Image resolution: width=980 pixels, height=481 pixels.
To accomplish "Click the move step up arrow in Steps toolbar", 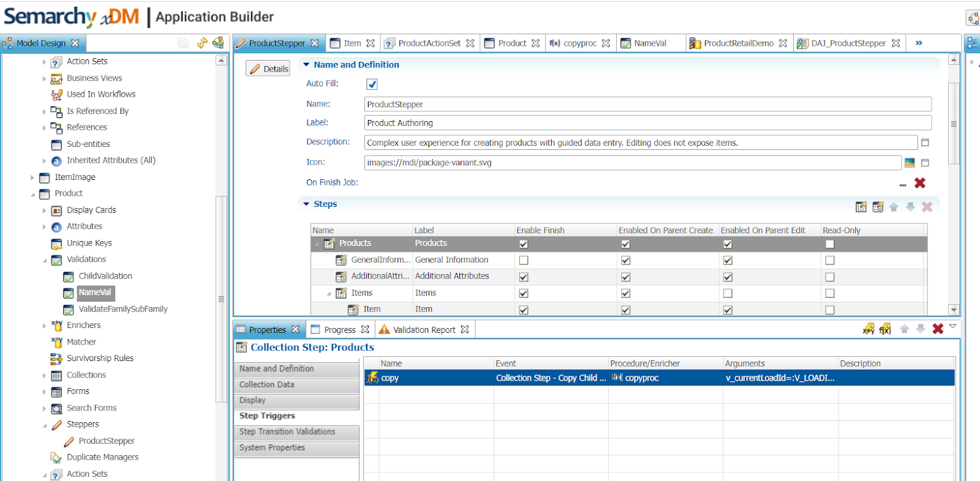I will [x=894, y=207].
